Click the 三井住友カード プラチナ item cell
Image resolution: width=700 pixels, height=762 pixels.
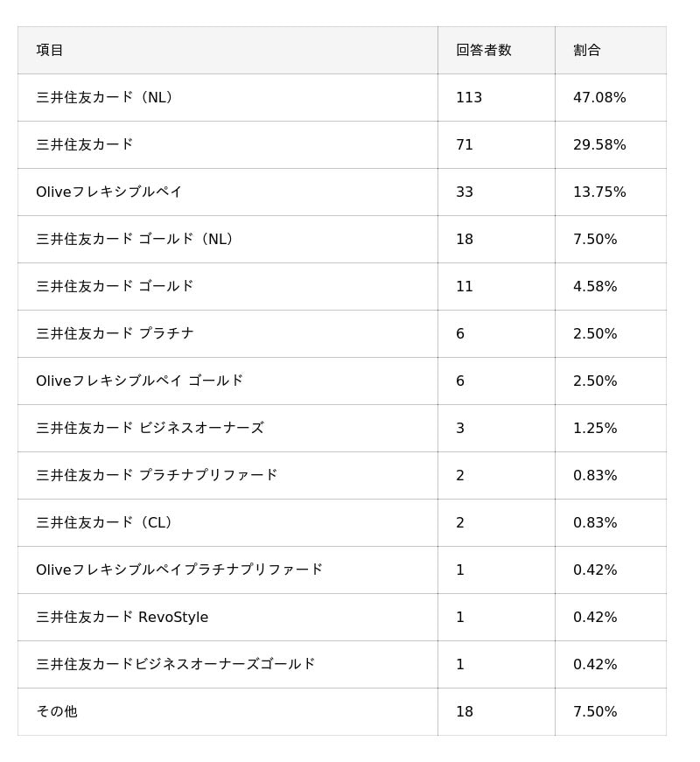click(x=115, y=333)
